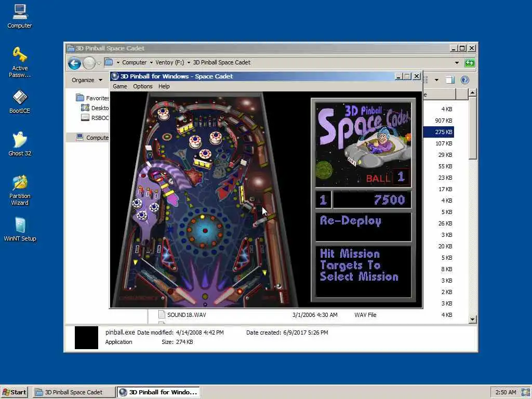Click the Start button
532x399 pixels.
coord(14,392)
